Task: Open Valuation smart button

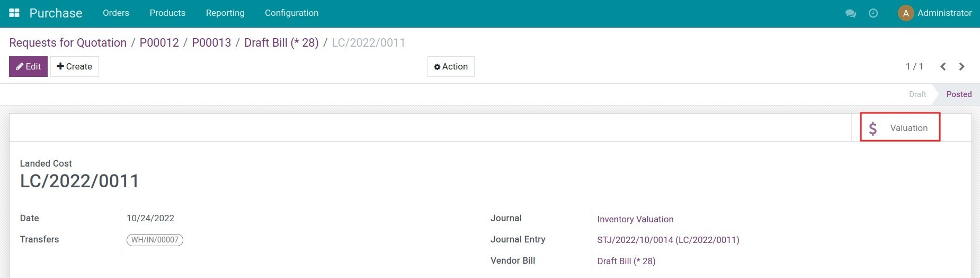Action: point(900,127)
